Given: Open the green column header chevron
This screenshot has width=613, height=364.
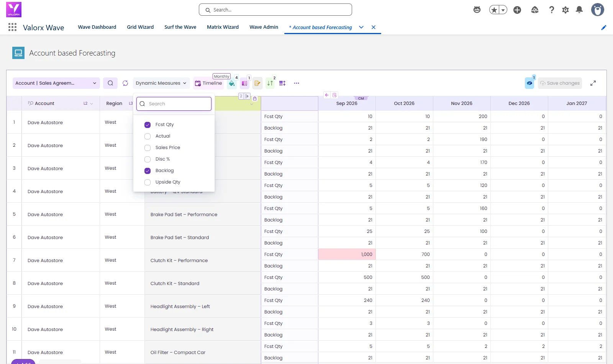Looking at the screenshot, I should 252,104.
